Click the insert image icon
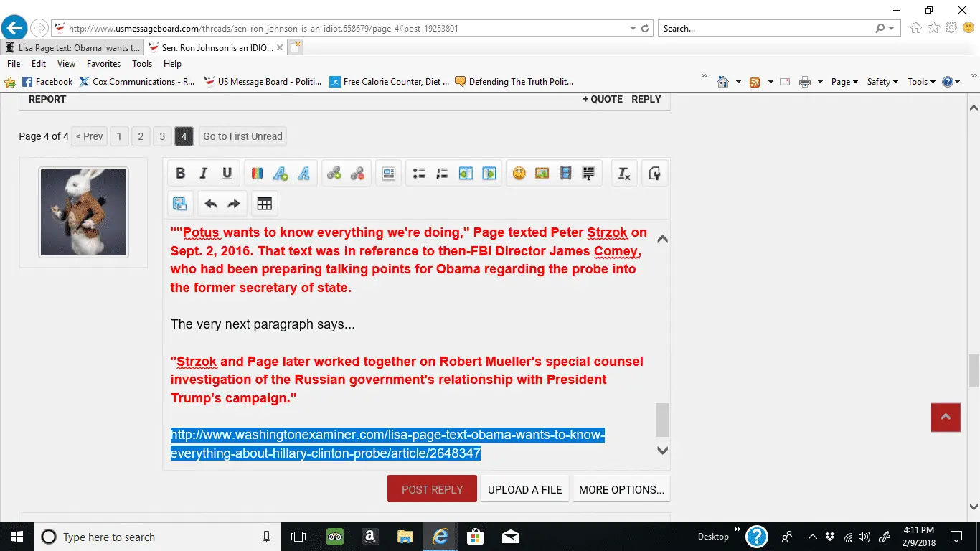Screen dimensions: 980x551 click(542, 174)
